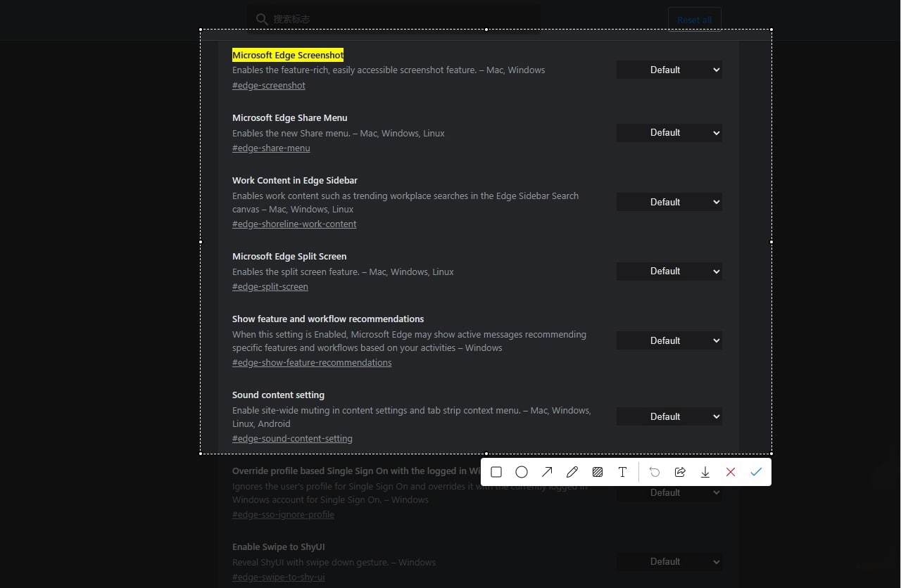Click the Override profile based Single Sign On title
The width and height of the screenshot is (901, 588).
[x=356, y=471]
